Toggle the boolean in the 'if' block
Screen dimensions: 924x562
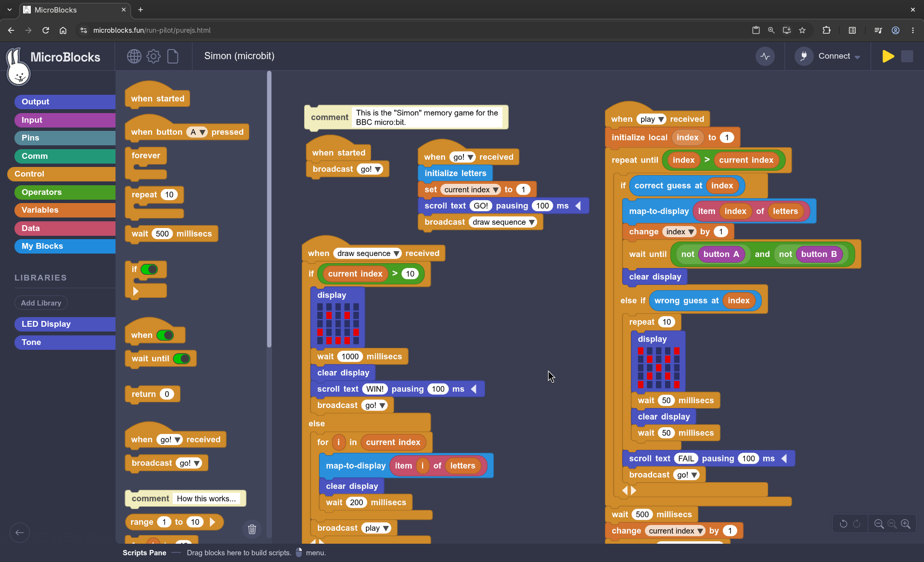coord(149,269)
